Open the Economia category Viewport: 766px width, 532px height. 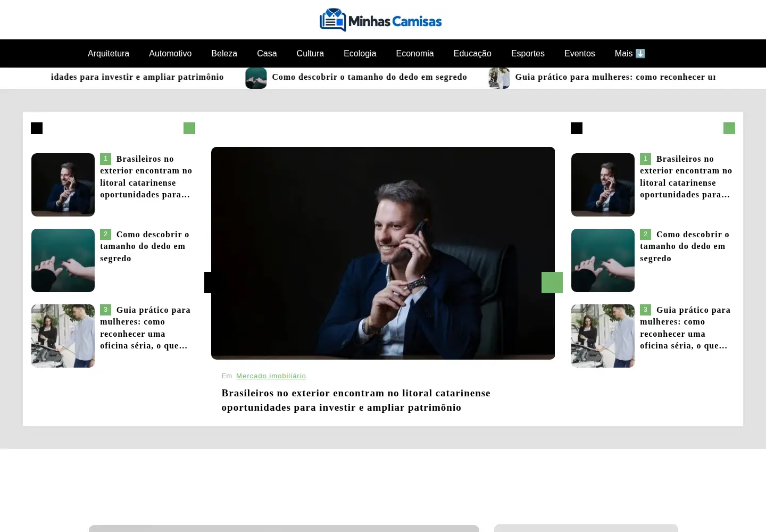point(415,53)
